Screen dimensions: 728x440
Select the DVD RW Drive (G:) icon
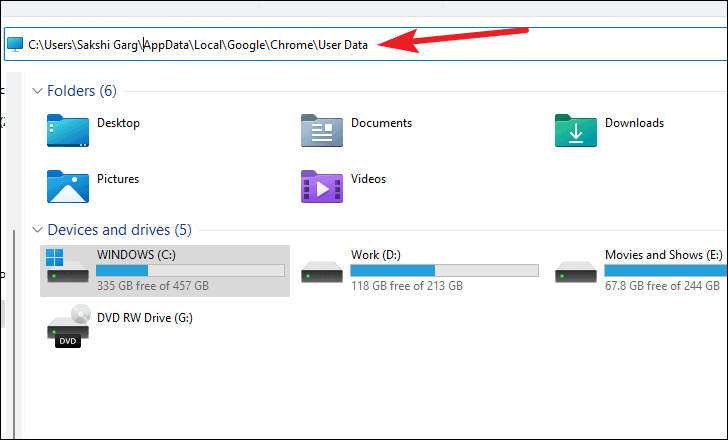click(68, 326)
